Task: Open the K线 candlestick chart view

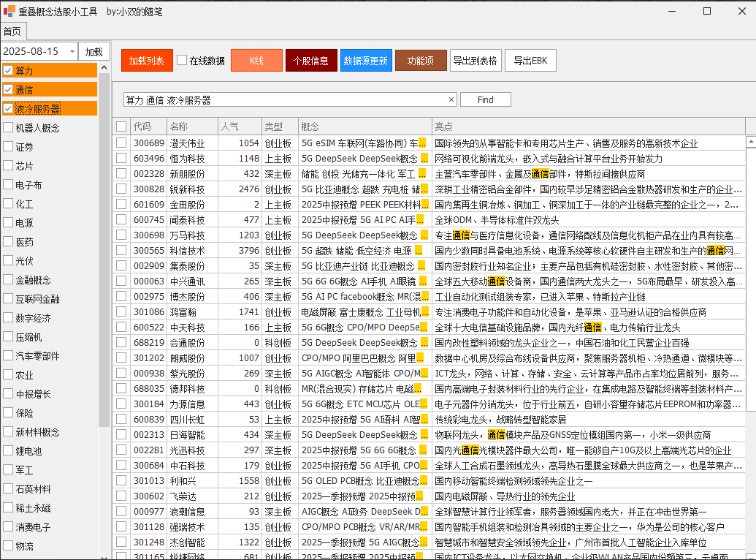Action: coord(256,61)
